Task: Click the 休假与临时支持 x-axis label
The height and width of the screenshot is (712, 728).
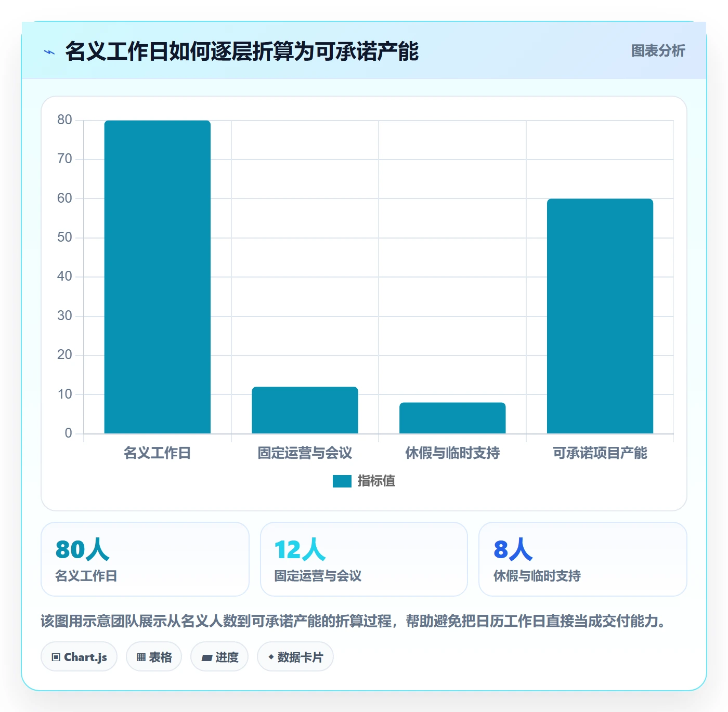Action: (x=452, y=453)
